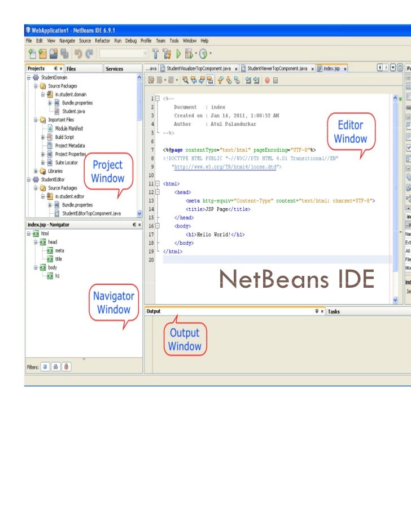411x532 pixels.
Task: Click the Shift Line Left editor icon
Action: pos(248,81)
